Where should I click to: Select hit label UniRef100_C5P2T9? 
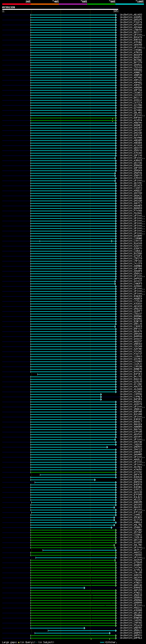pos(131,259)
